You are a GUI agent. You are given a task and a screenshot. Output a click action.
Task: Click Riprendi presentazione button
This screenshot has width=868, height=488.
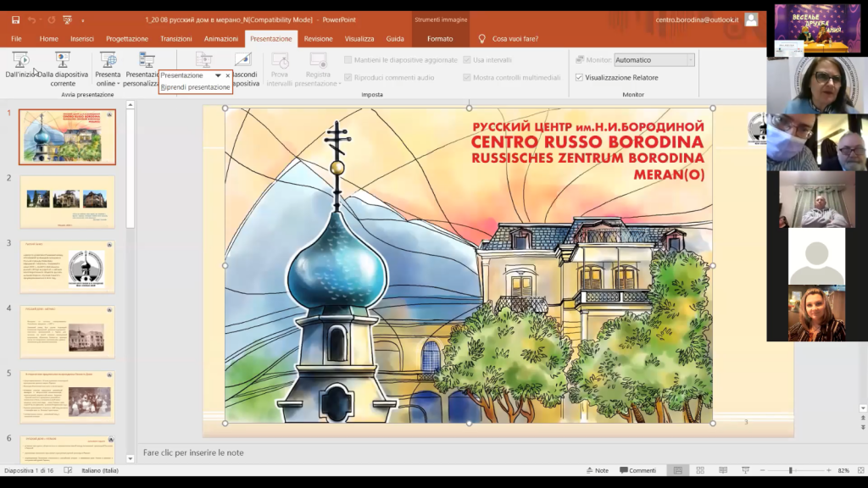click(x=195, y=87)
